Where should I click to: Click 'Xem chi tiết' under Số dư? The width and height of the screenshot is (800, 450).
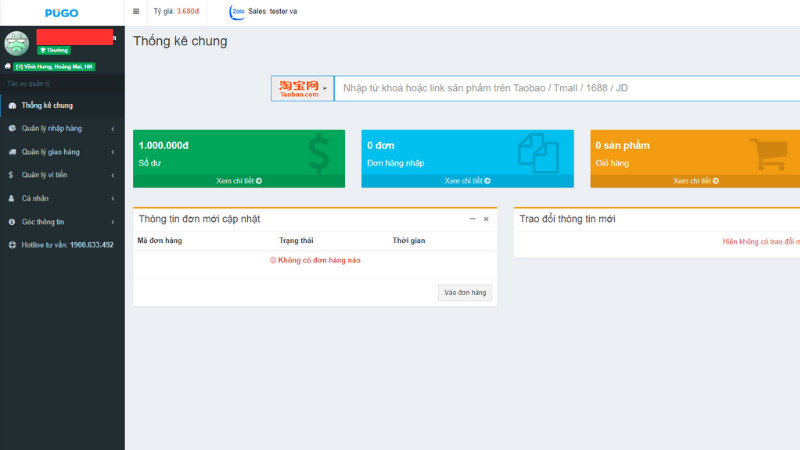pos(239,181)
